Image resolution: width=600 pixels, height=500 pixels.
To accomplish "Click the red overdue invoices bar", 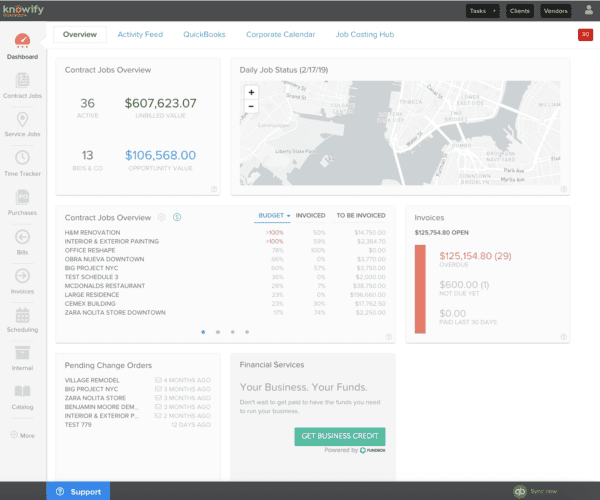I will [420, 289].
